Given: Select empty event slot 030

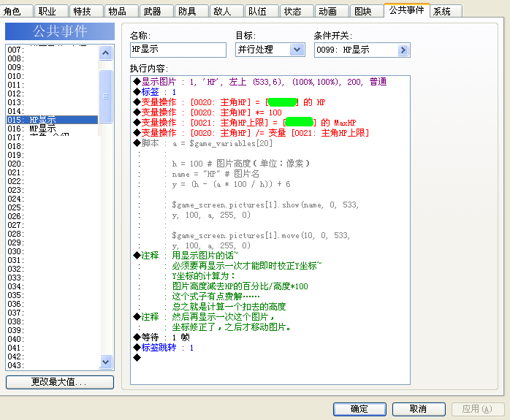Looking at the screenshot, I should 52,251.
